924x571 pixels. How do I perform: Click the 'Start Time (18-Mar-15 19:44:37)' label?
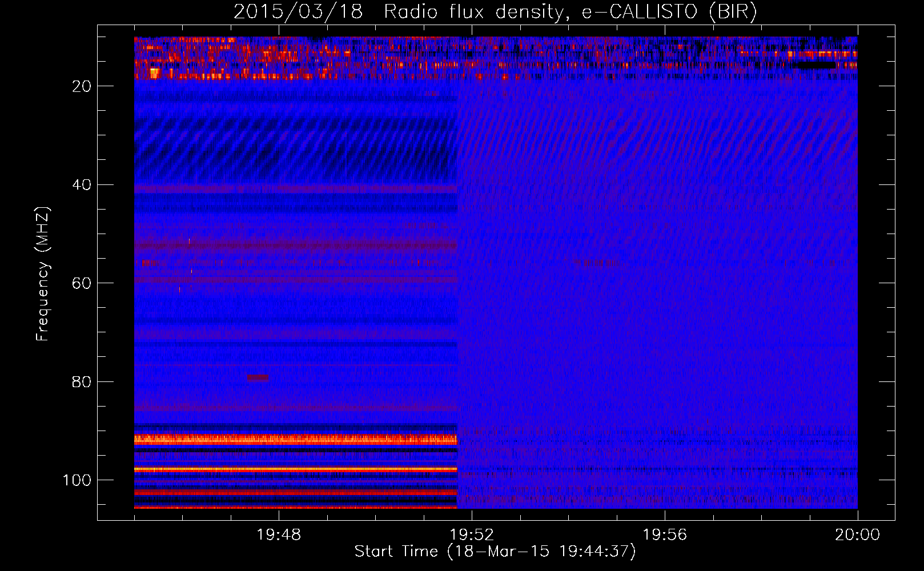click(495, 552)
